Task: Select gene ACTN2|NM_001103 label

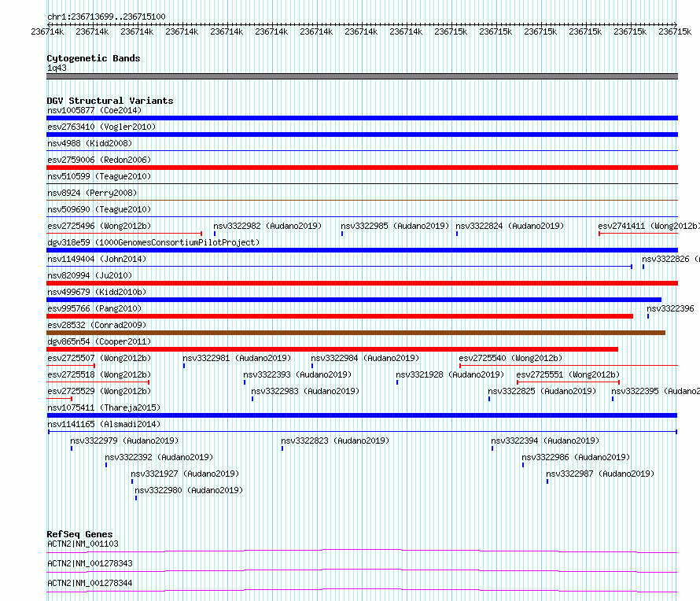Action: 83,544
